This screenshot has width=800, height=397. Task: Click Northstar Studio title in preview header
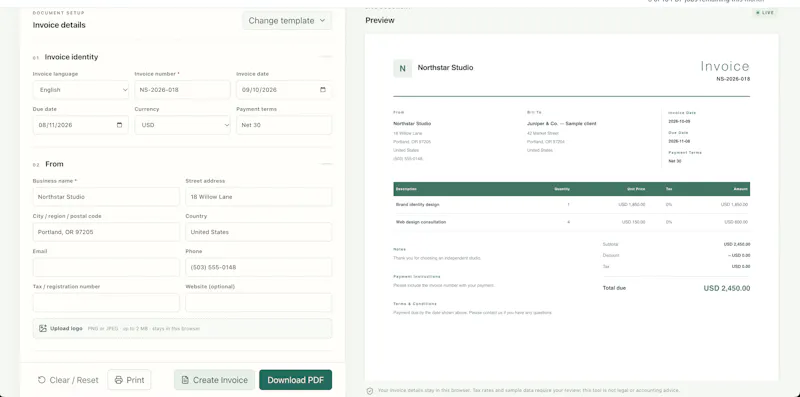click(445, 67)
